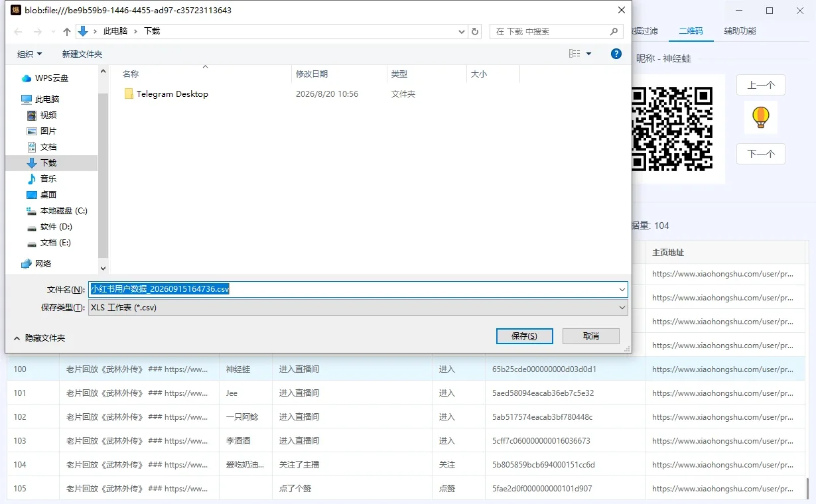Viewport: 816px width, 504px height.
Task: Select 本地磁盘 (C:) drive
Action: tap(58, 210)
